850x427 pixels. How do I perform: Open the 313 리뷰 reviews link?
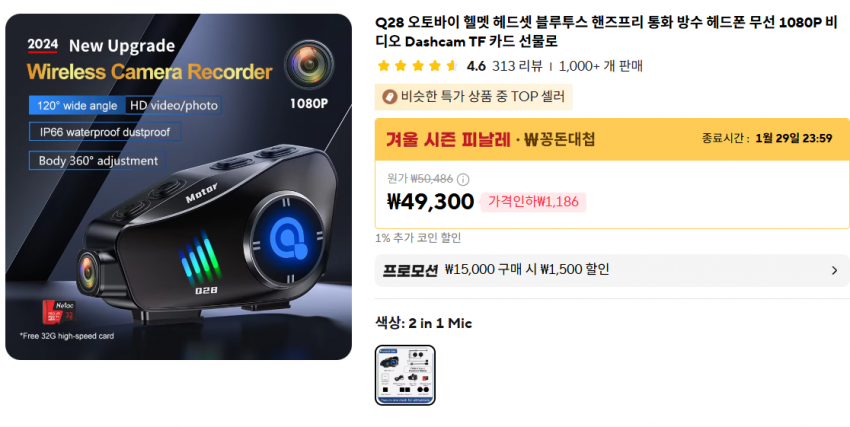pyautogui.click(x=517, y=66)
